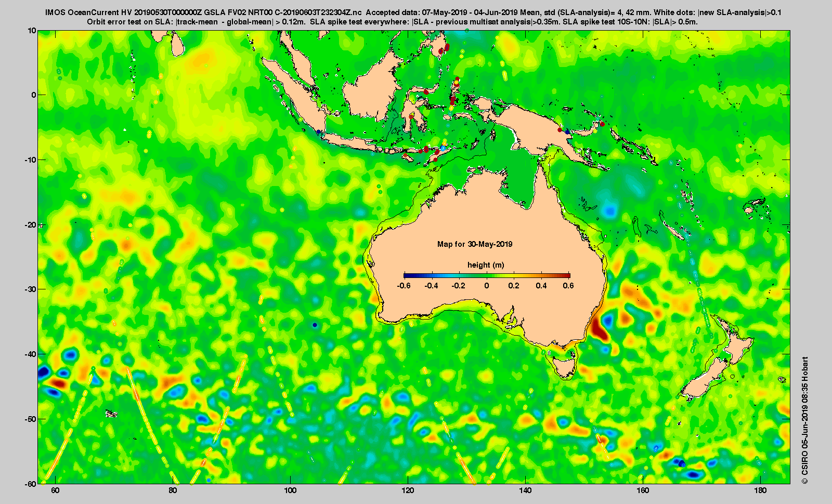Image resolution: width=832 pixels, height=504 pixels.
Task: Click the latitude axis label -10
Action: [30, 160]
